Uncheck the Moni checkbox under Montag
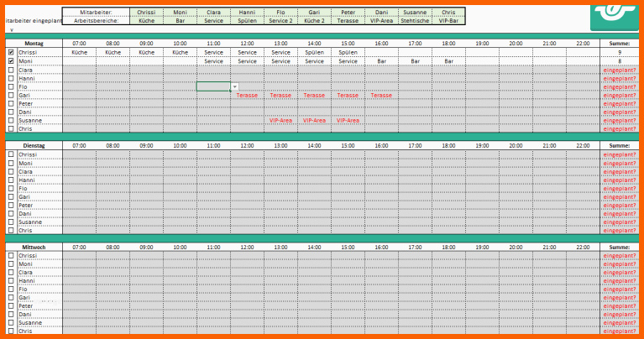The width and height of the screenshot is (644, 339). pos(11,61)
